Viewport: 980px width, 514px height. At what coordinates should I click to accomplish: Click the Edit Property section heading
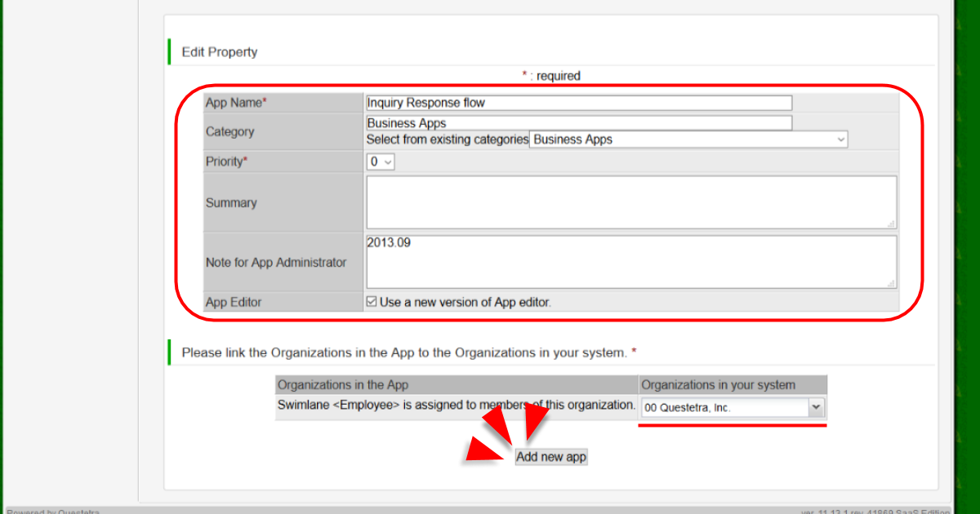click(x=220, y=52)
